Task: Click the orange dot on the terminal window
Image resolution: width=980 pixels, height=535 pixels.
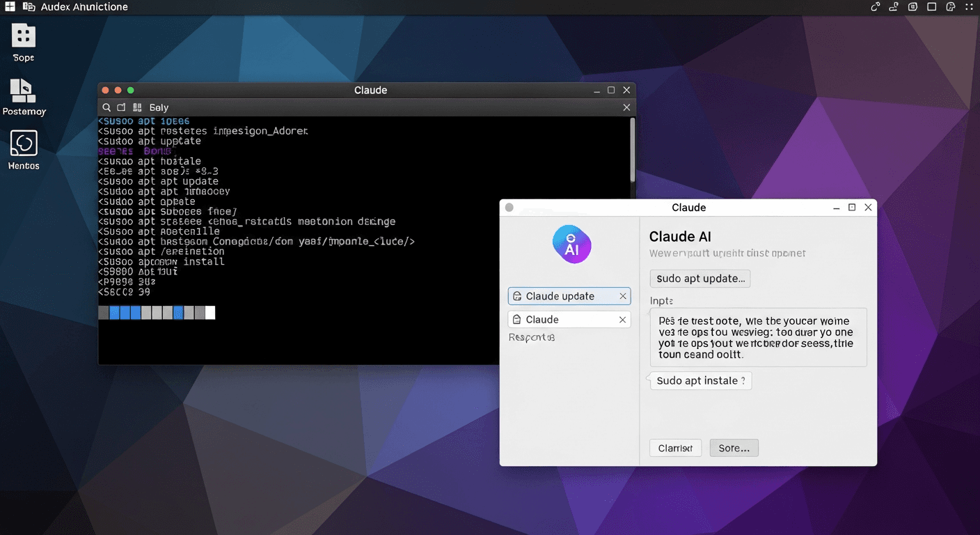Action: coord(118,91)
